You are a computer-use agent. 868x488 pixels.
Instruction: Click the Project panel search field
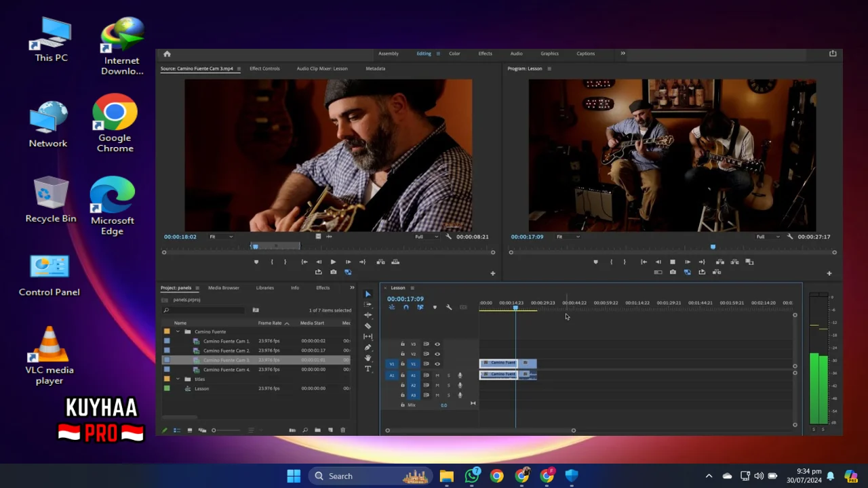coord(203,310)
